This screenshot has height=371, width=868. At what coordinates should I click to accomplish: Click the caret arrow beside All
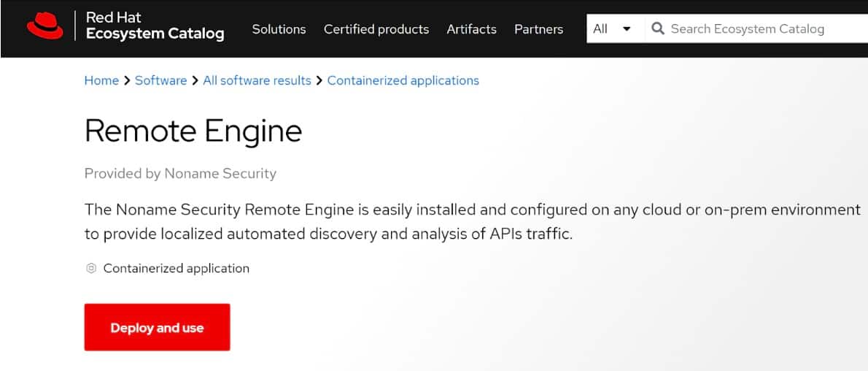coord(627,29)
